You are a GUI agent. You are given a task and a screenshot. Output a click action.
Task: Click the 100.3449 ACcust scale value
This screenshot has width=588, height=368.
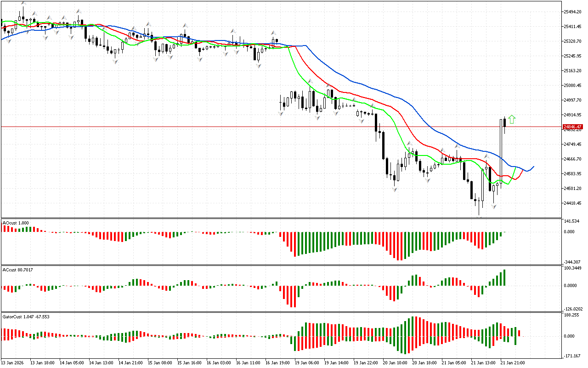click(x=573, y=268)
